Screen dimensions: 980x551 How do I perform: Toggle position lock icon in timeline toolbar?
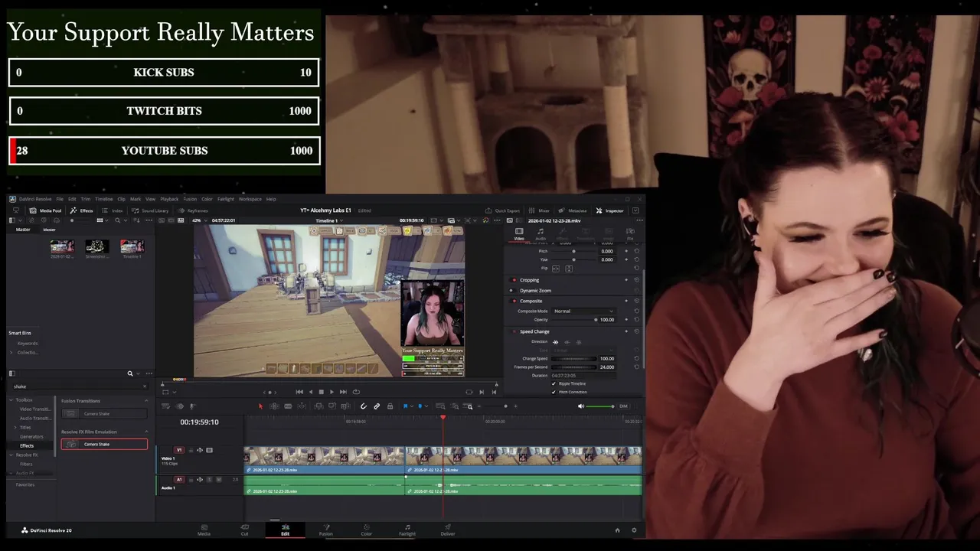click(x=390, y=406)
